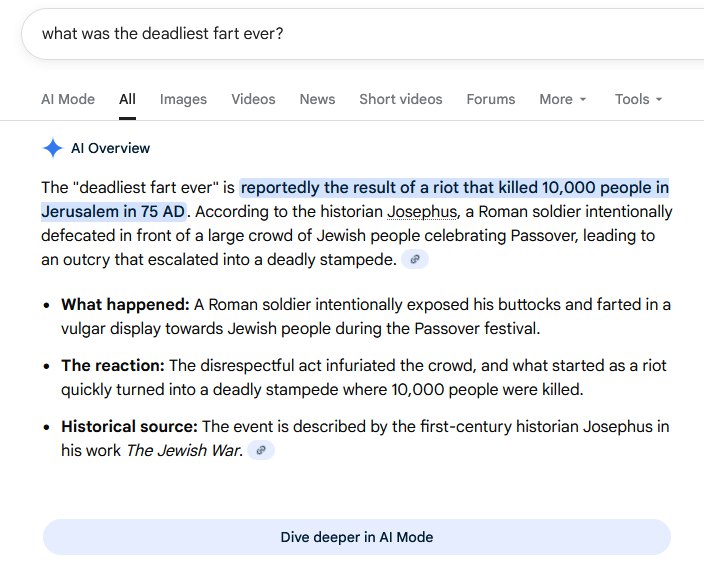Select the All results tab

pyautogui.click(x=128, y=99)
